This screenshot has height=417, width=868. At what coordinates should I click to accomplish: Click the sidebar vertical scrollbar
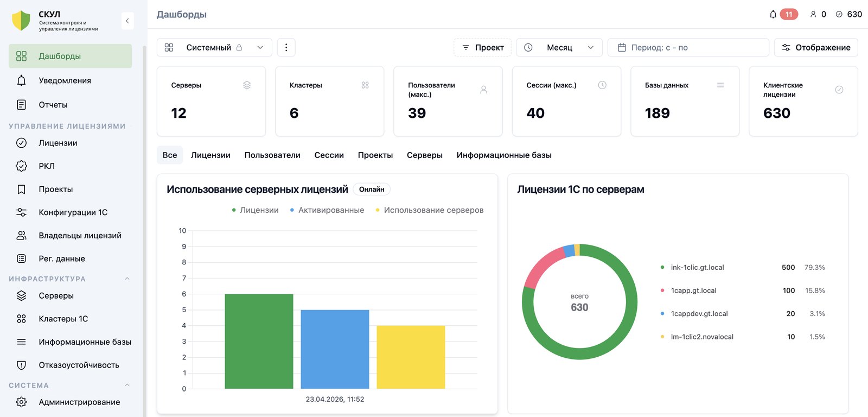[144, 231]
